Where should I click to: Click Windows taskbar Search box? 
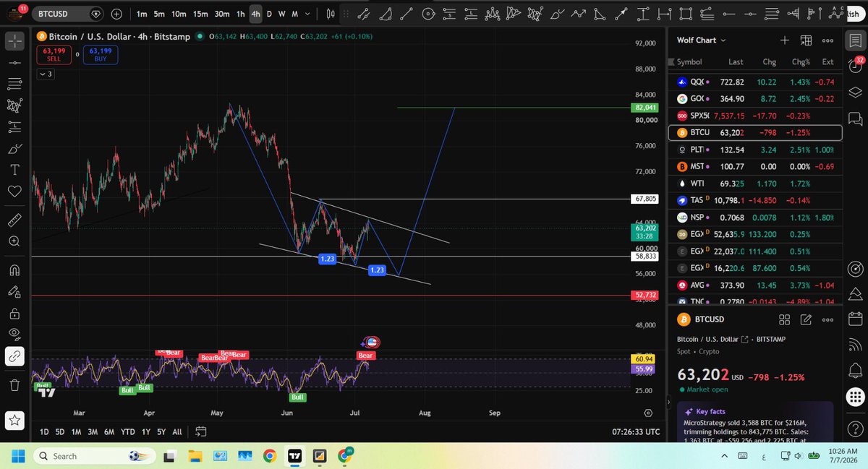click(95, 456)
